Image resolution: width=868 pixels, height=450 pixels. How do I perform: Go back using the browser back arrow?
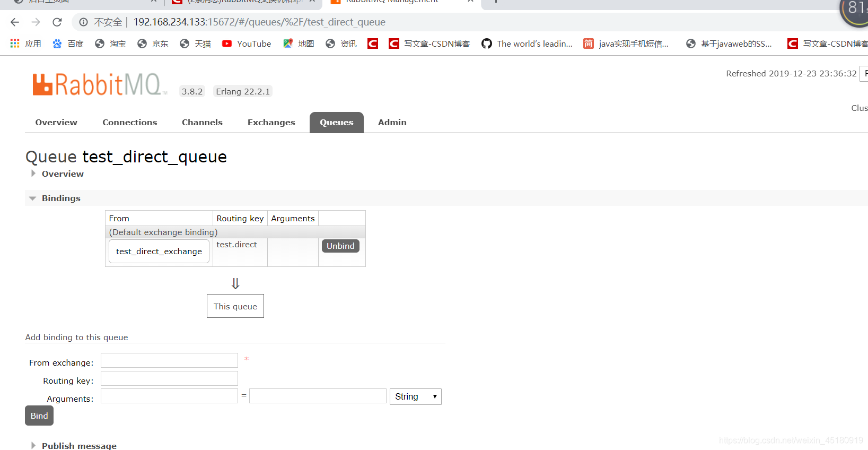point(15,22)
